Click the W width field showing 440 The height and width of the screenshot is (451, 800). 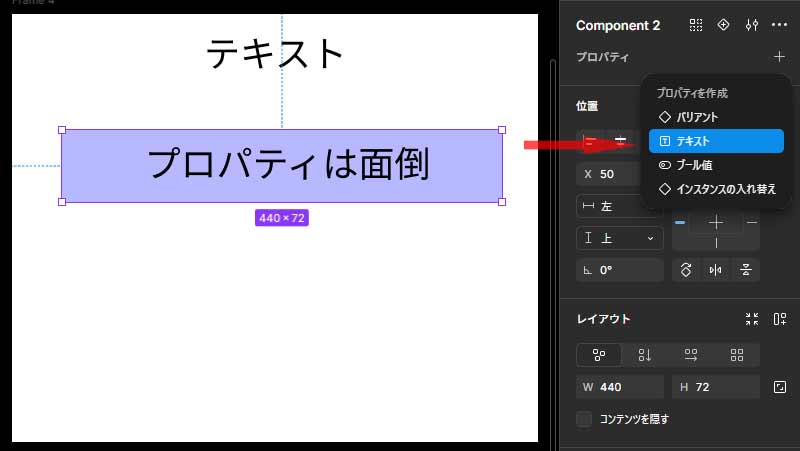[620, 387]
